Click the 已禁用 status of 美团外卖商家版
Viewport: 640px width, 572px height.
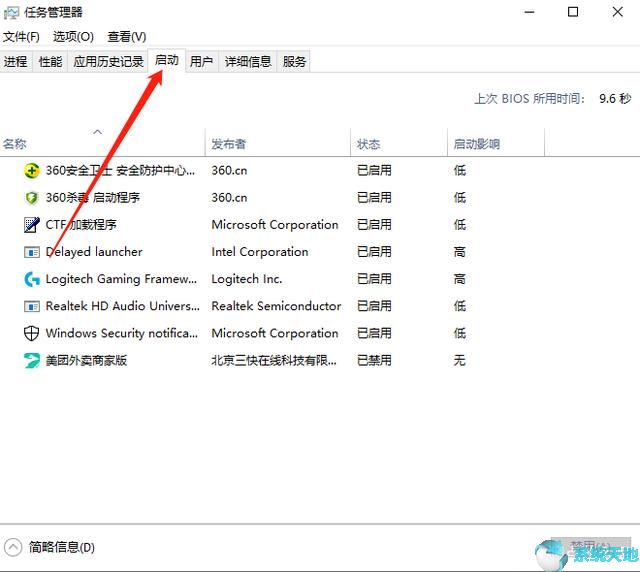coord(374,360)
